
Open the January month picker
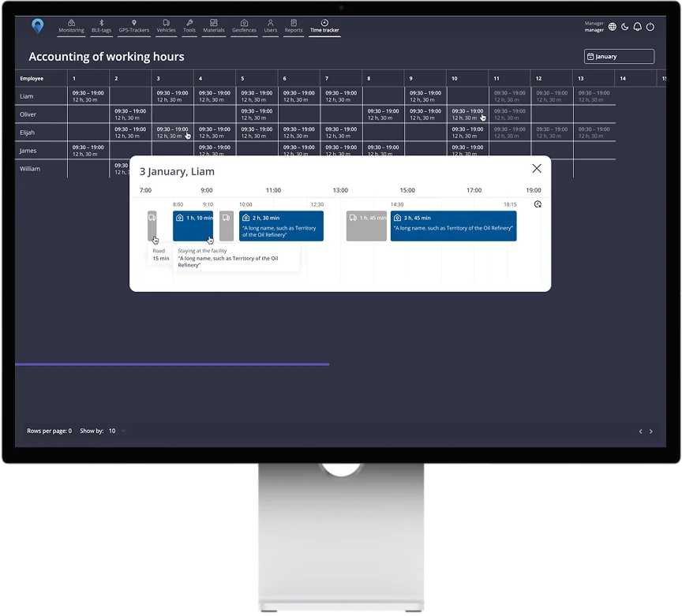[x=619, y=57]
